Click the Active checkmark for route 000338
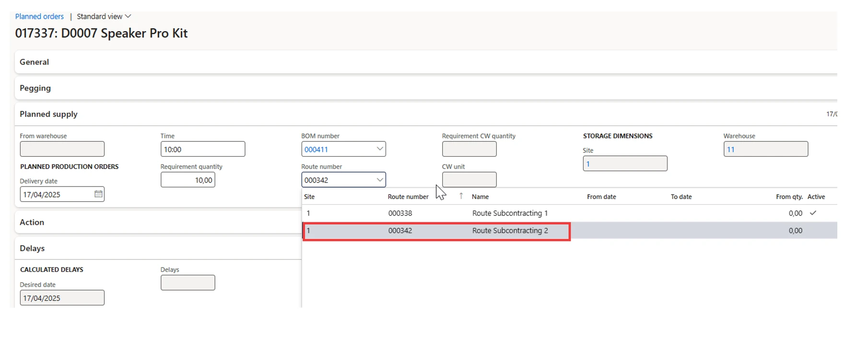Viewport: 868px width, 337px height. (x=813, y=213)
